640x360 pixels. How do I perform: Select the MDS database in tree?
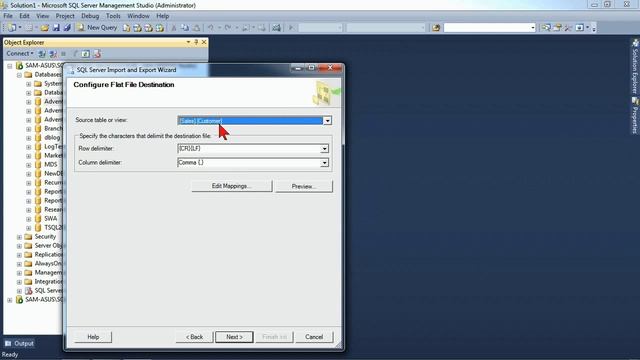click(51, 164)
